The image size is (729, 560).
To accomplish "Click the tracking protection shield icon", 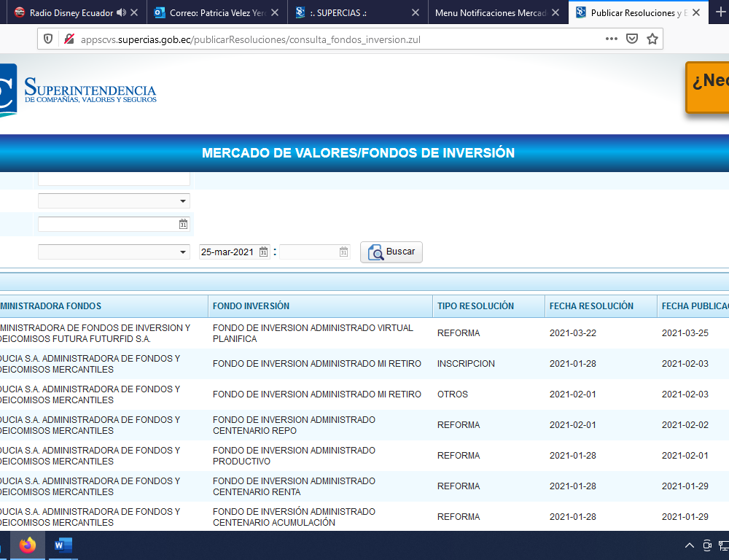I will point(48,39).
